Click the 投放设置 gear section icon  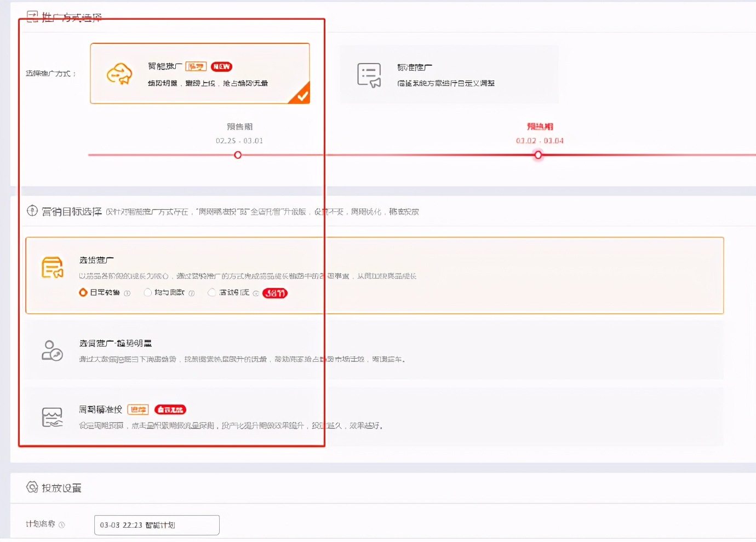pyautogui.click(x=32, y=487)
